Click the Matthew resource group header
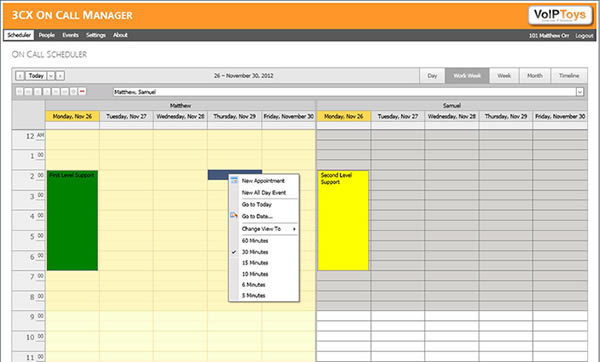Viewport: 600px width, 362px height. click(180, 106)
